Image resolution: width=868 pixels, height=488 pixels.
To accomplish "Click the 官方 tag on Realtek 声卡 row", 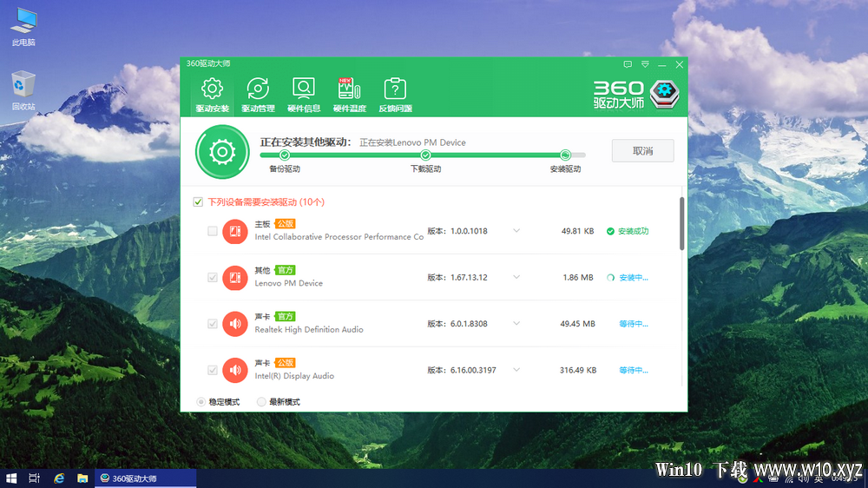I will coord(285,316).
